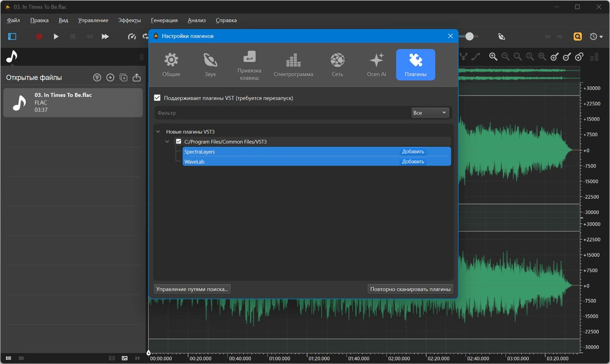Select the Плагины settings tab
Viewport: 610px width, 364px height.
[x=415, y=65]
